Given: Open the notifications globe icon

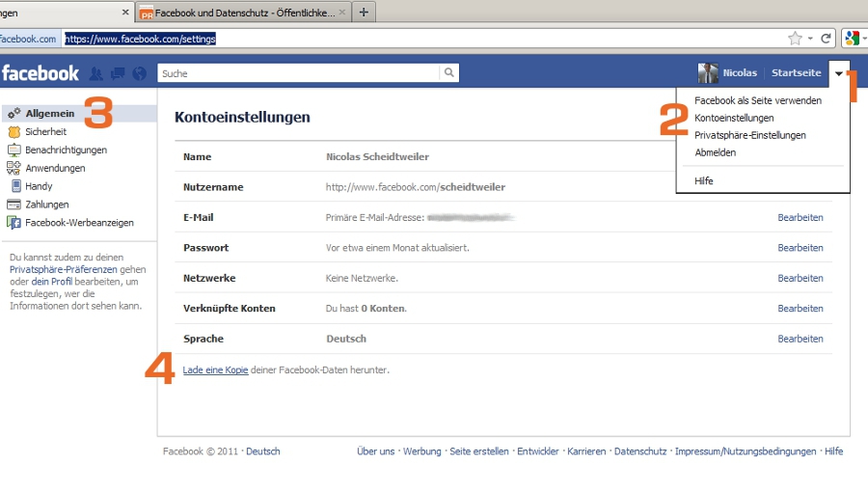Looking at the screenshot, I should click(x=139, y=73).
